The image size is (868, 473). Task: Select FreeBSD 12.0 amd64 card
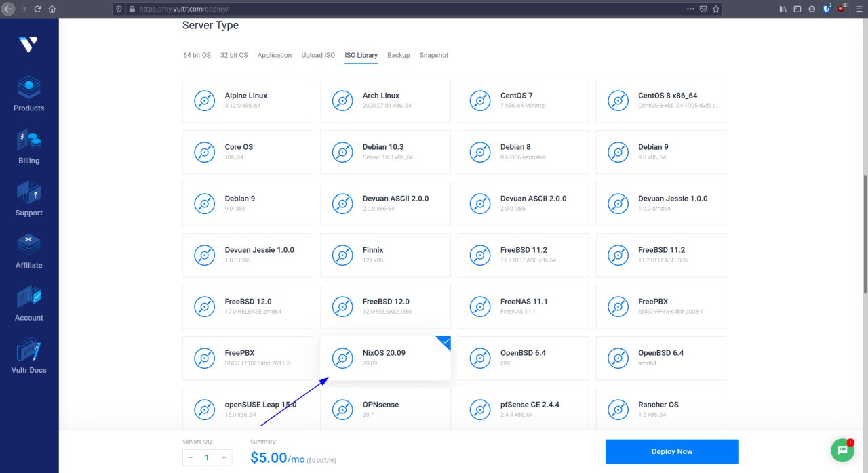tap(248, 306)
